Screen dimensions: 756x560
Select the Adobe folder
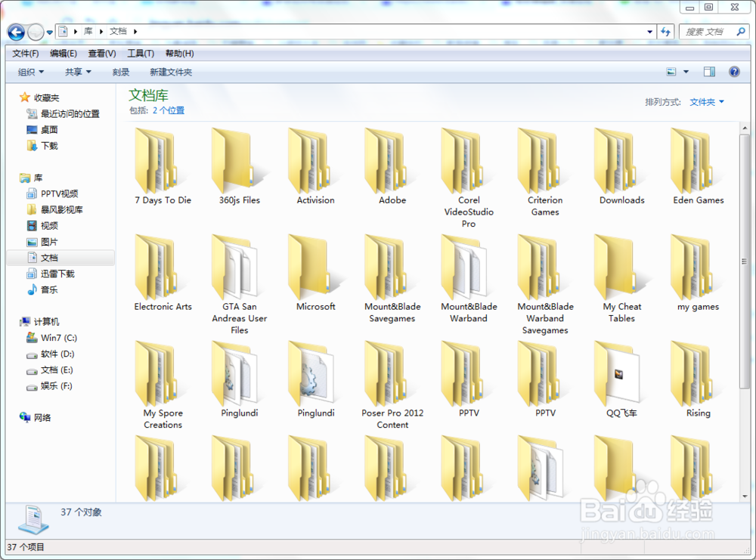coord(392,167)
